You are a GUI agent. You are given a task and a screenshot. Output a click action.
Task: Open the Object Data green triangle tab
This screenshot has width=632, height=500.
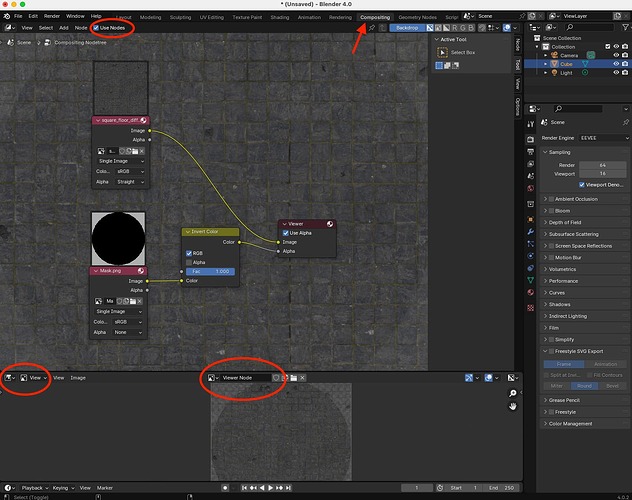(530, 280)
